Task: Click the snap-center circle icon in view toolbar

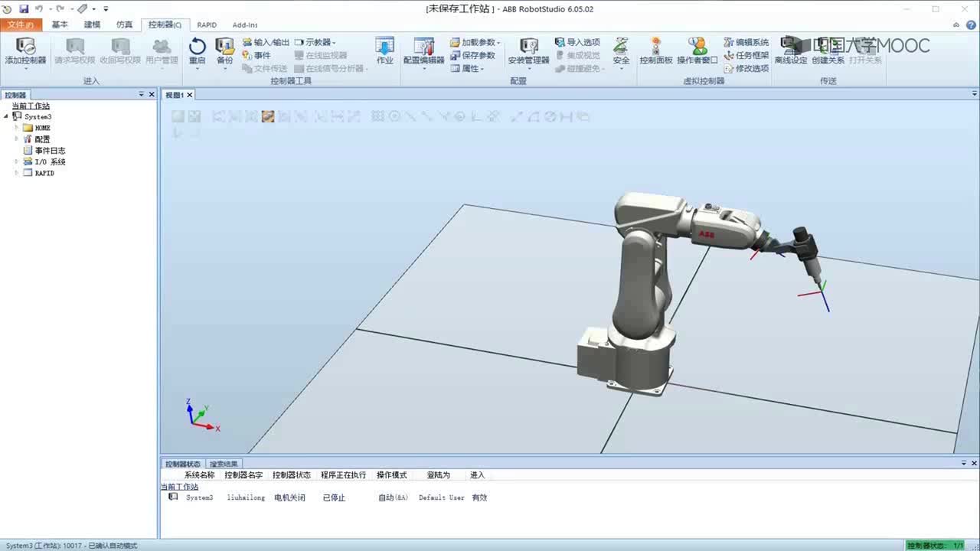Action: click(x=394, y=116)
